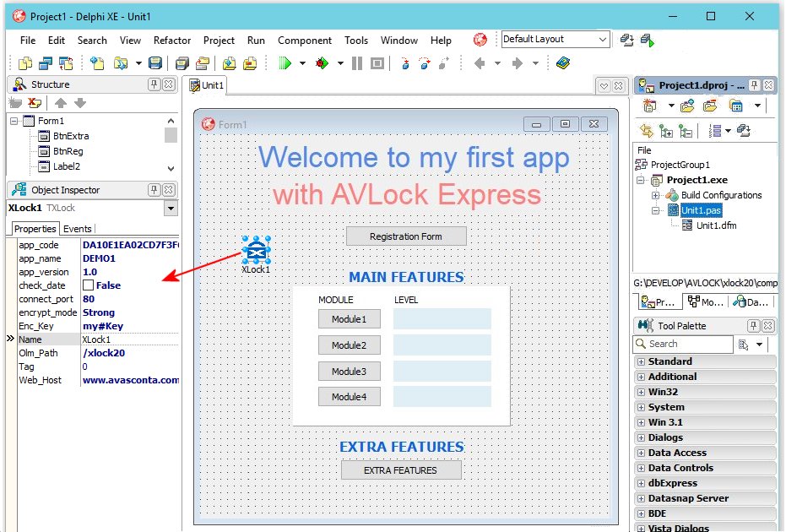Click the Build Groups pane icon
Screen dimensions: 786x532
[744, 131]
